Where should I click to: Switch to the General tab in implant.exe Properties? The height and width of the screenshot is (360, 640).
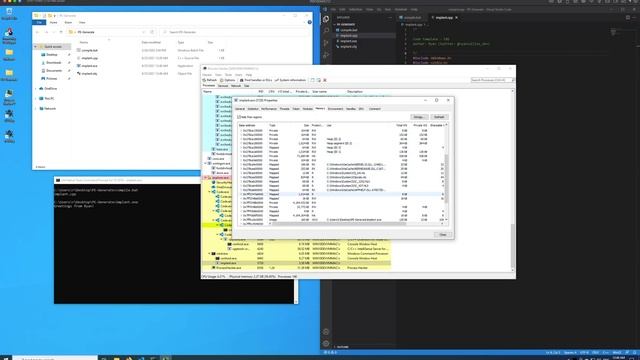pyautogui.click(x=240, y=109)
